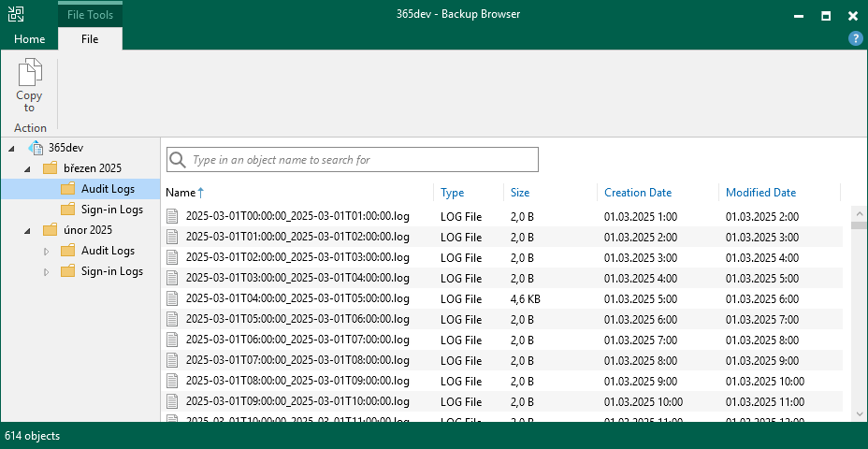Click folder icon of Sign-in Logs under únor 2025

[67, 271]
